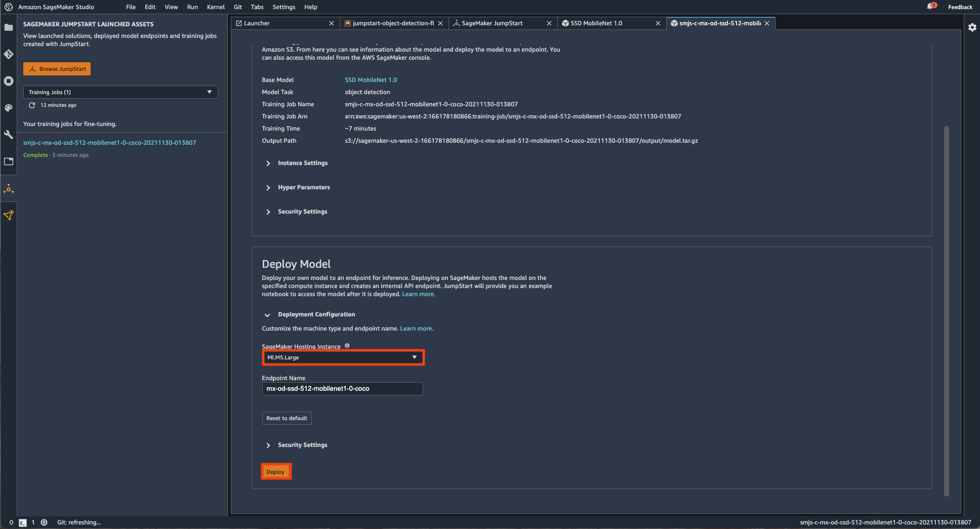Image resolution: width=980 pixels, height=529 pixels.
Task: Open running terminals and kernels icon
Action: click(9, 81)
